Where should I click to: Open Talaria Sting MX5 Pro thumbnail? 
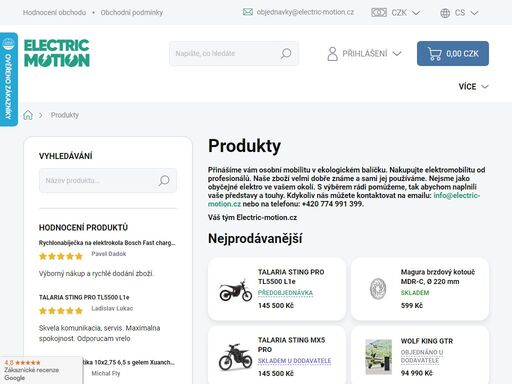235,357
